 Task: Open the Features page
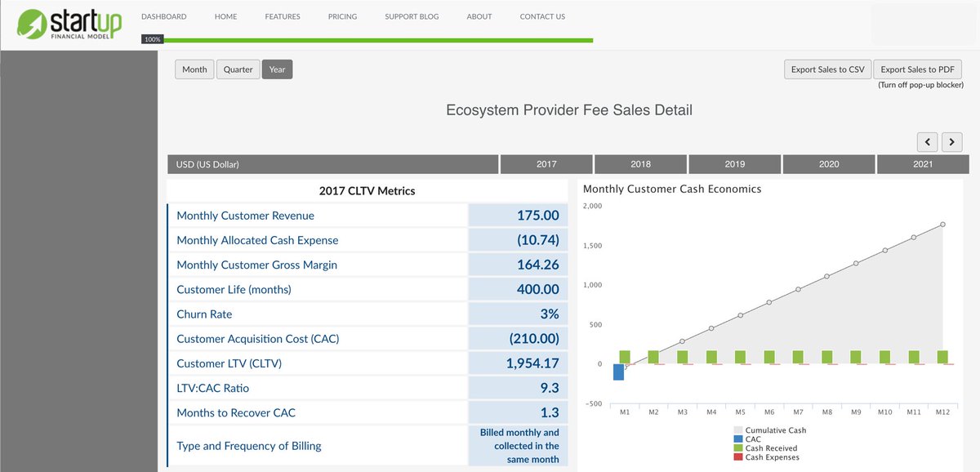tap(283, 16)
